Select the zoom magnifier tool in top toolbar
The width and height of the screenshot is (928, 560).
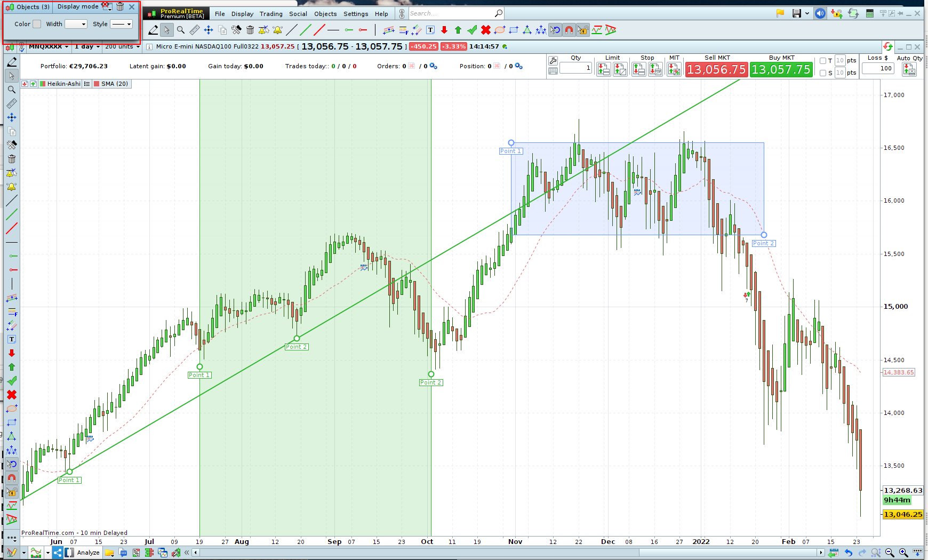(x=181, y=30)
